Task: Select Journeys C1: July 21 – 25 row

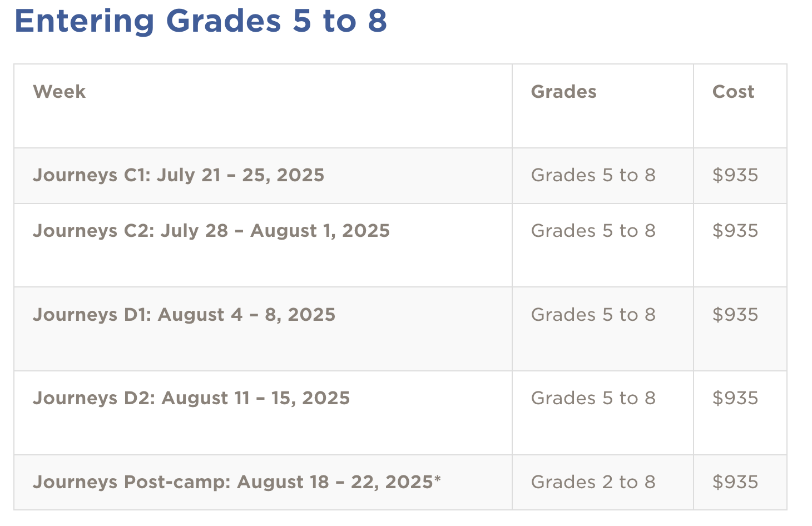Action: (179, 175)
